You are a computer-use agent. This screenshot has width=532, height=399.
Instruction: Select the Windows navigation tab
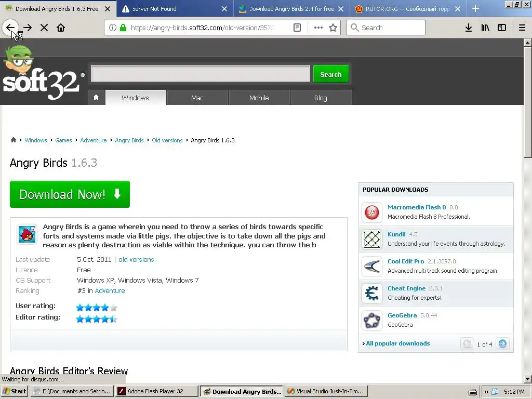(x=136, y=98)
